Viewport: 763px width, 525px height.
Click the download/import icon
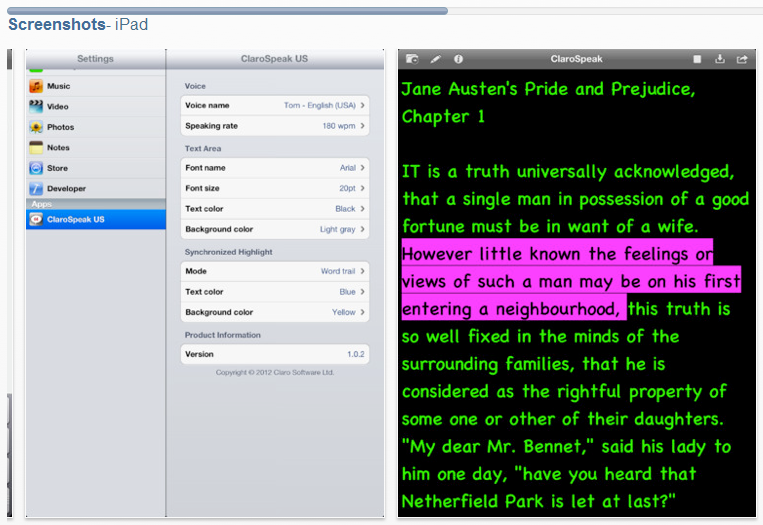tap(719, 60)
